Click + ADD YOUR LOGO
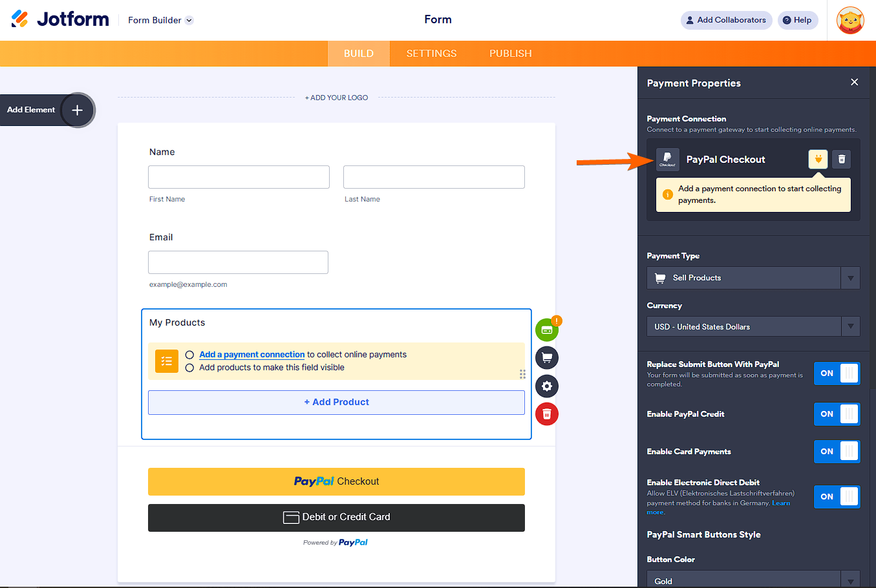Image resolution: width=876 pixels, height=588 pixels. [x=336, y=98]
